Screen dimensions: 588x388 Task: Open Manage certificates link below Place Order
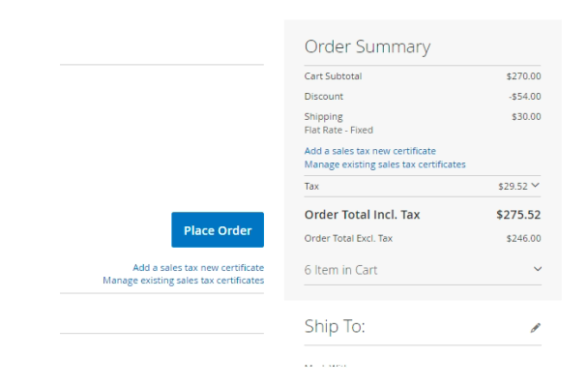pos(184,281)
